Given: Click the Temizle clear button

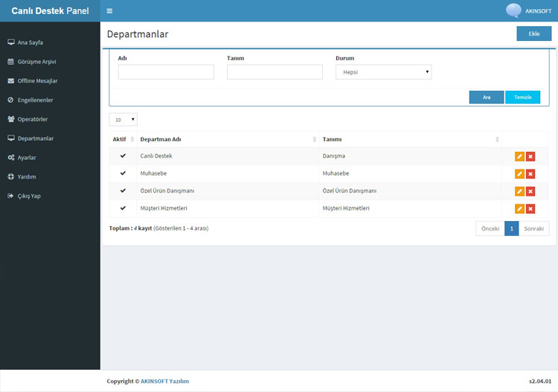Looking at the screenshot, I should coord(522,97).
